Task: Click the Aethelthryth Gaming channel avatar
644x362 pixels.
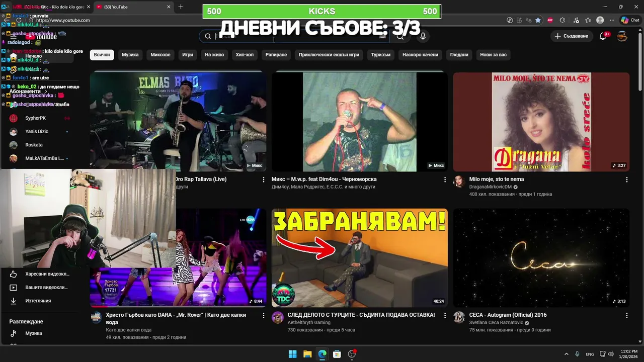Action: (278, 317)
